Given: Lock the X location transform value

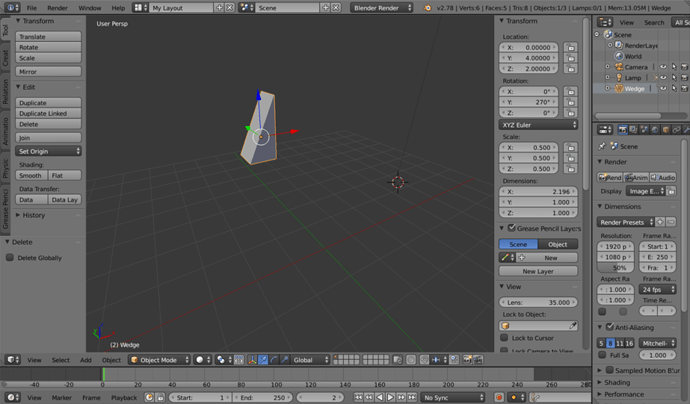Looking at the screenshot, I should [571, 47].
